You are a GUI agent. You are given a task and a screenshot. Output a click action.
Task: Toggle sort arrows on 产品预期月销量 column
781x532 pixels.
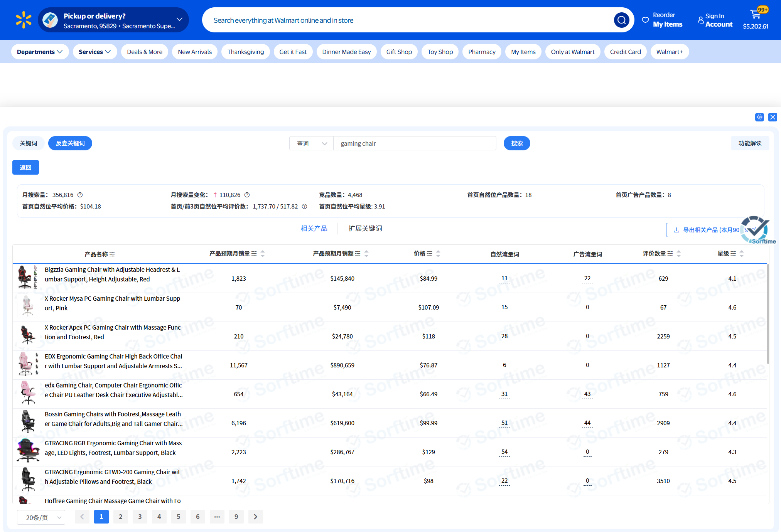(x=263, y=254)
